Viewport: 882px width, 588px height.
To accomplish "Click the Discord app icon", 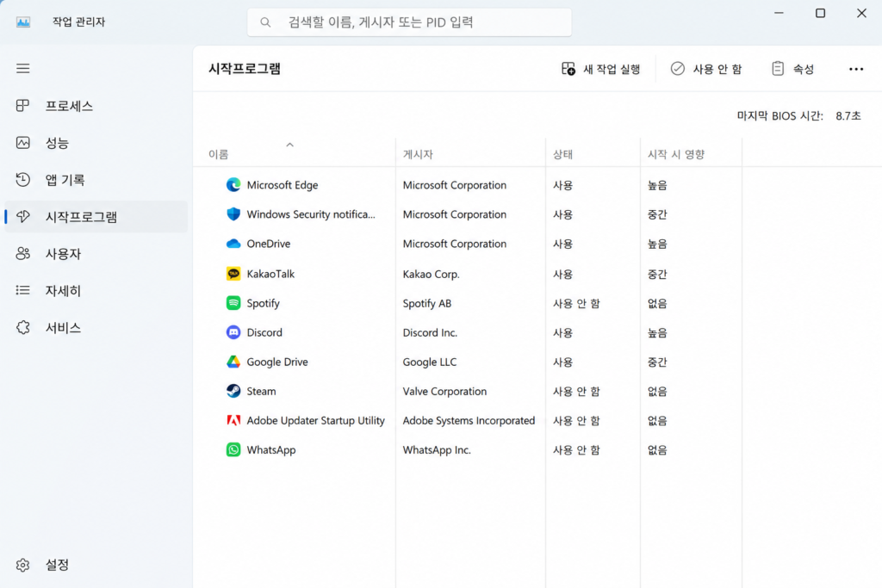I will click(233, 332).
